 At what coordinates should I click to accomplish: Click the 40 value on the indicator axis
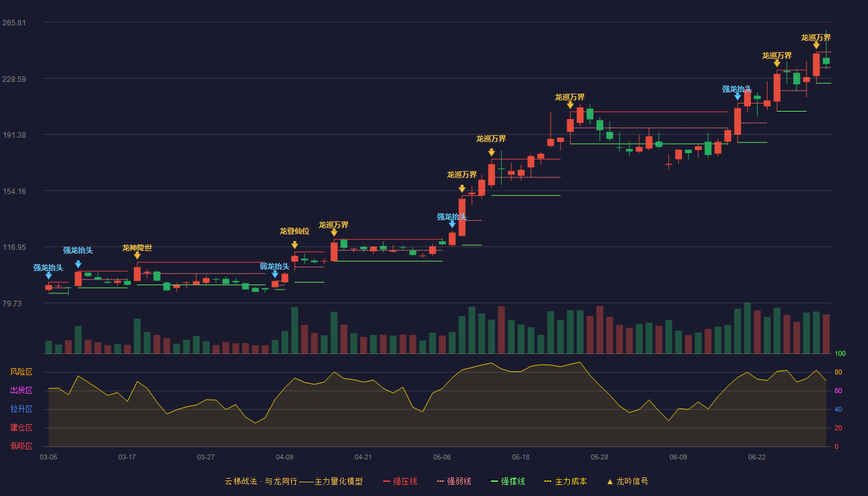(x=838, y=409)
